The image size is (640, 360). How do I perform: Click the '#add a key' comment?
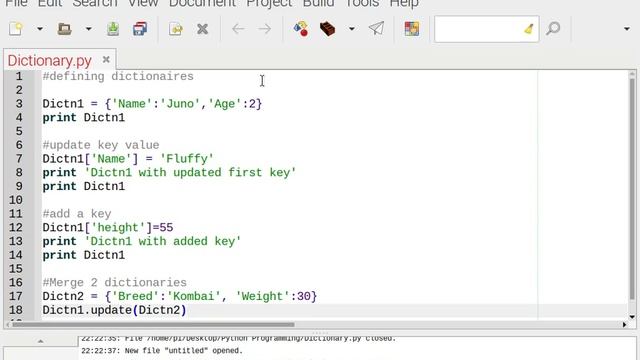(x=77, y=213)
